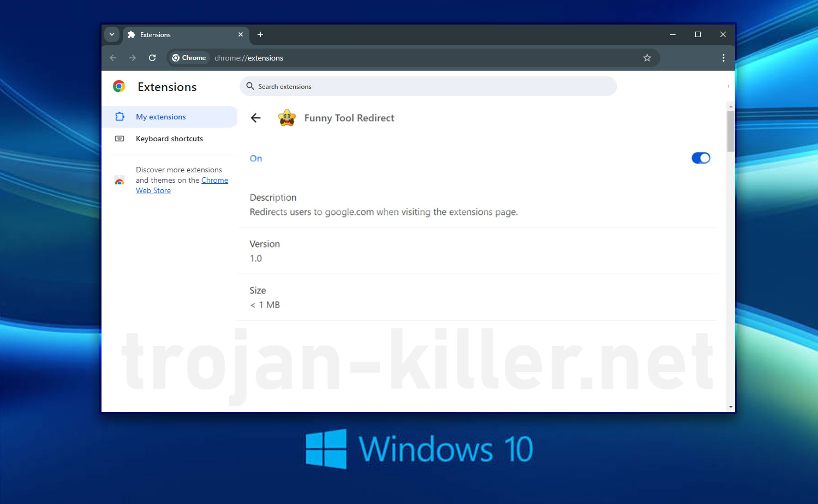Click the On status label
818x504 pixels.
click(256, 158)
